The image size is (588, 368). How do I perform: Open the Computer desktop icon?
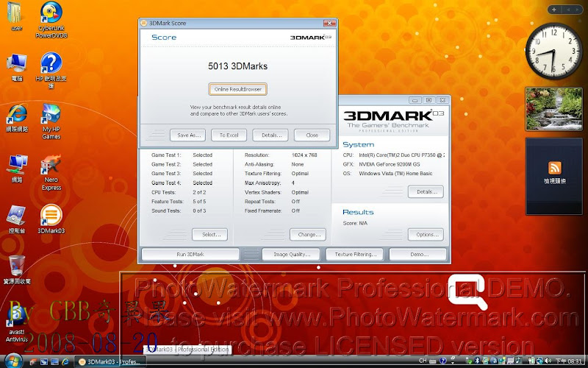[x=16, y=67]
